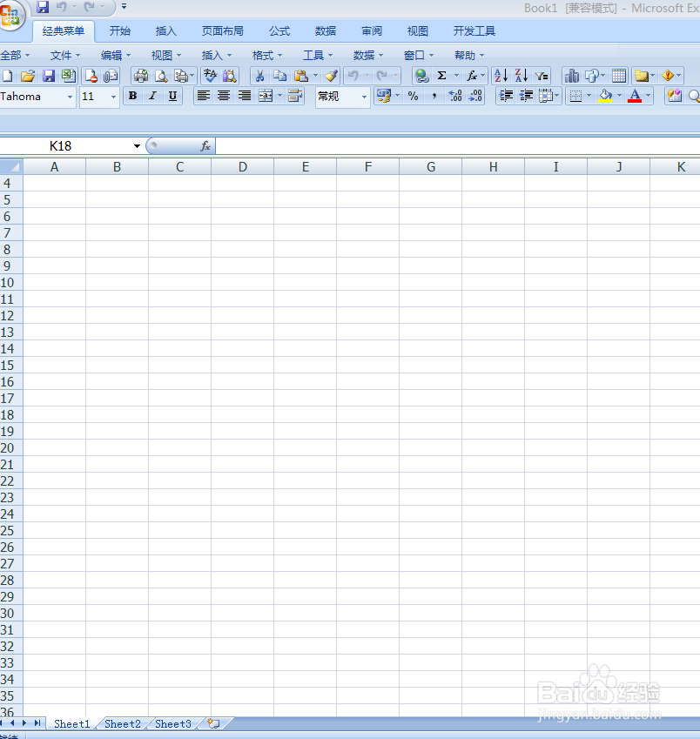Sort descending with the Z-A icon
700x739 pixels.
click(x=521, y=76)
